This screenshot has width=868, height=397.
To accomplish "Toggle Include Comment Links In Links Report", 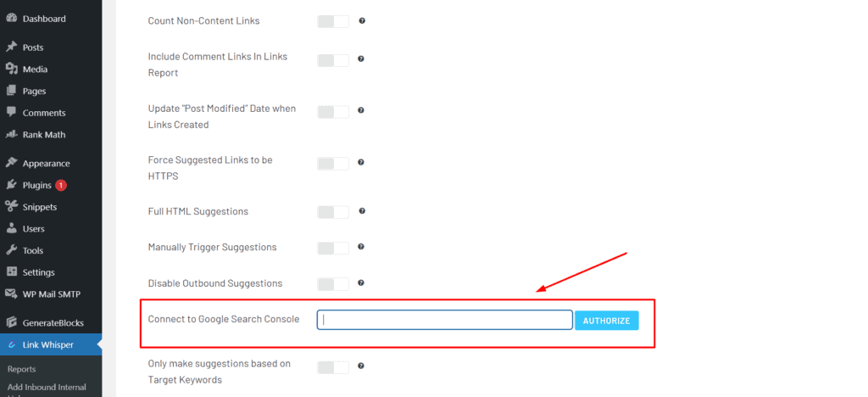I will [333, 60].
